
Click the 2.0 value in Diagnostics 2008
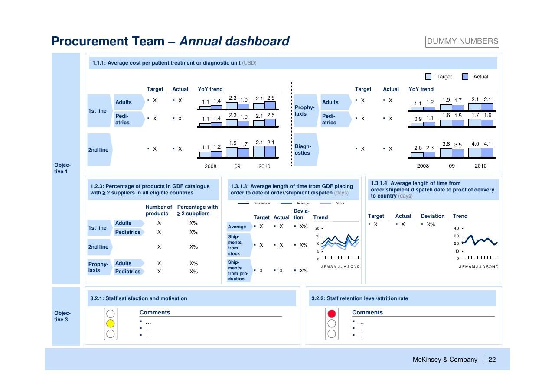click(418, 148)
